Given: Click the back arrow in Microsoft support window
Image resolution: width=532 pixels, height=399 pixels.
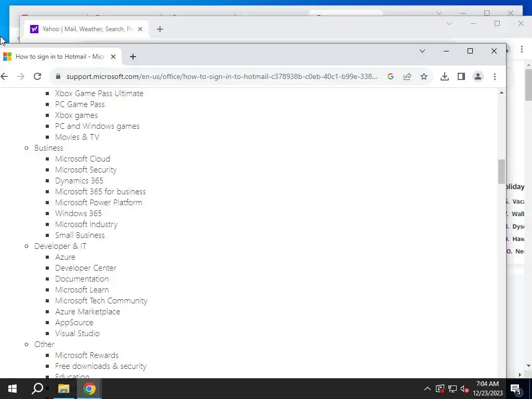Looking at the screenshot, I should [4, 76].
